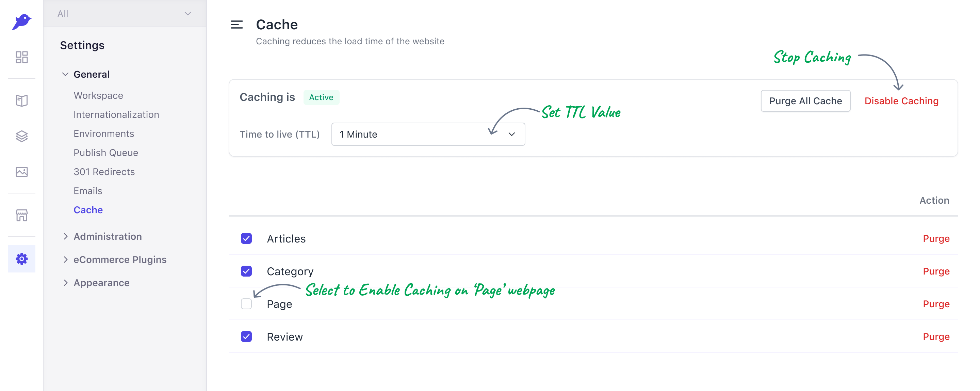Click Disable Caching link

pyautogui.click(x=901, y=101)
